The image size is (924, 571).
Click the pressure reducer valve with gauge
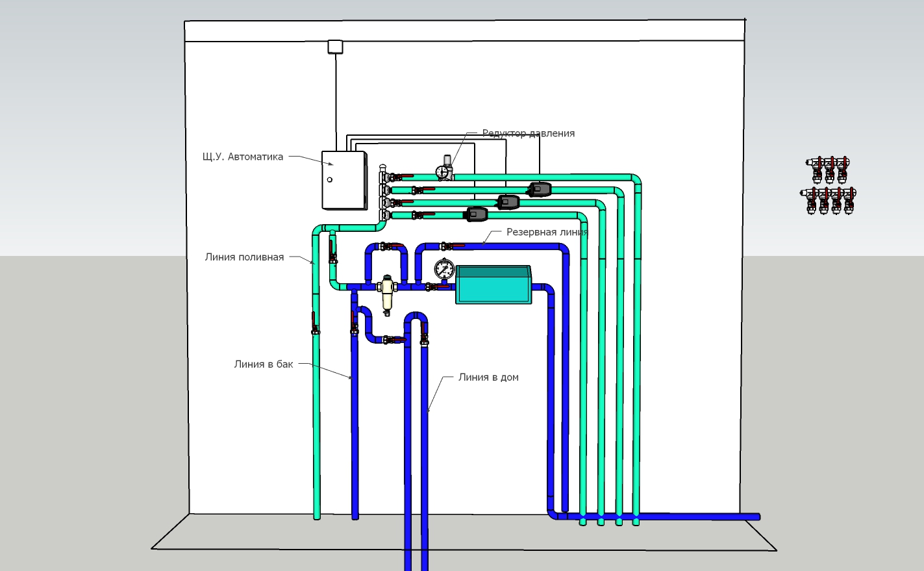[445, 168]
